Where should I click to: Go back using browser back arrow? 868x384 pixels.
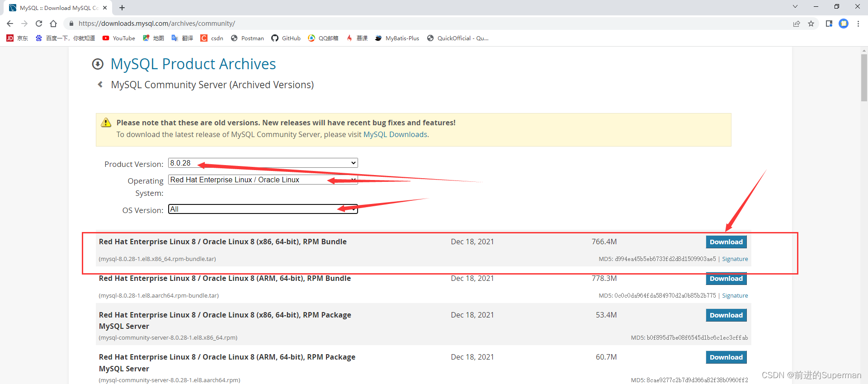click(x=10, y=24)
